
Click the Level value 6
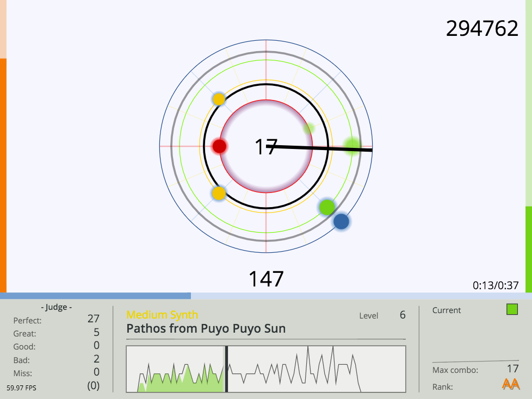[403, 315]
